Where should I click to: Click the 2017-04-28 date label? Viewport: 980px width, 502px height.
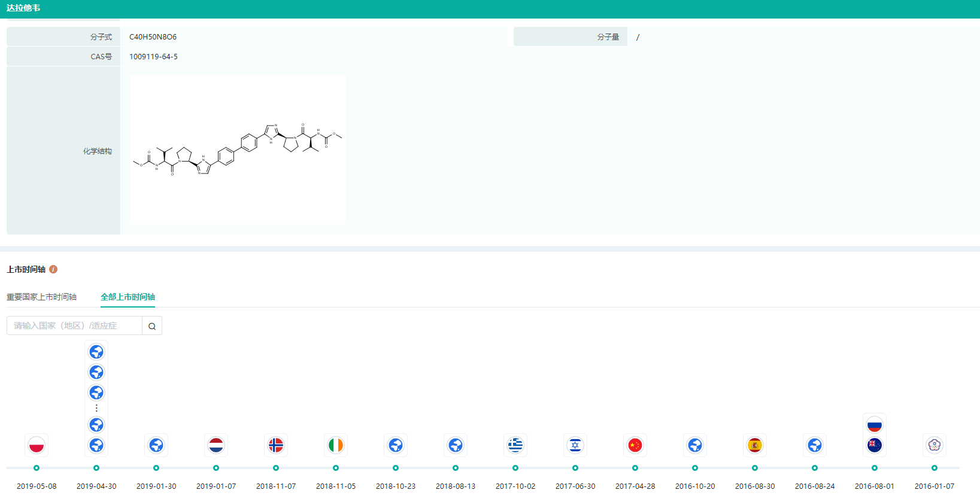pyautogui.click(x=635, y=486)
